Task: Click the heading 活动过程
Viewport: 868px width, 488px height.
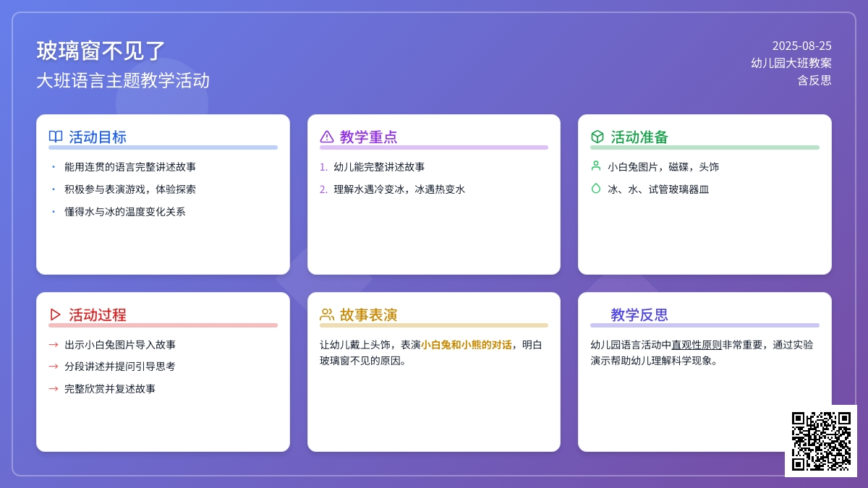Action: 98,314
